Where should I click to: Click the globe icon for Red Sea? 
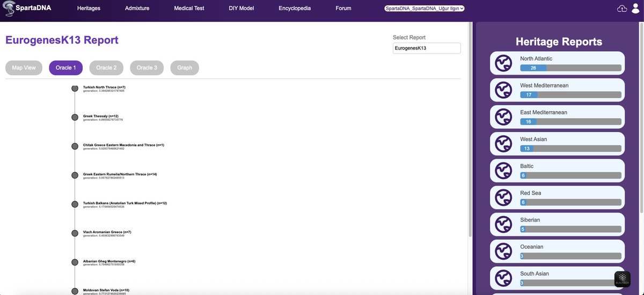coord(503,197)
